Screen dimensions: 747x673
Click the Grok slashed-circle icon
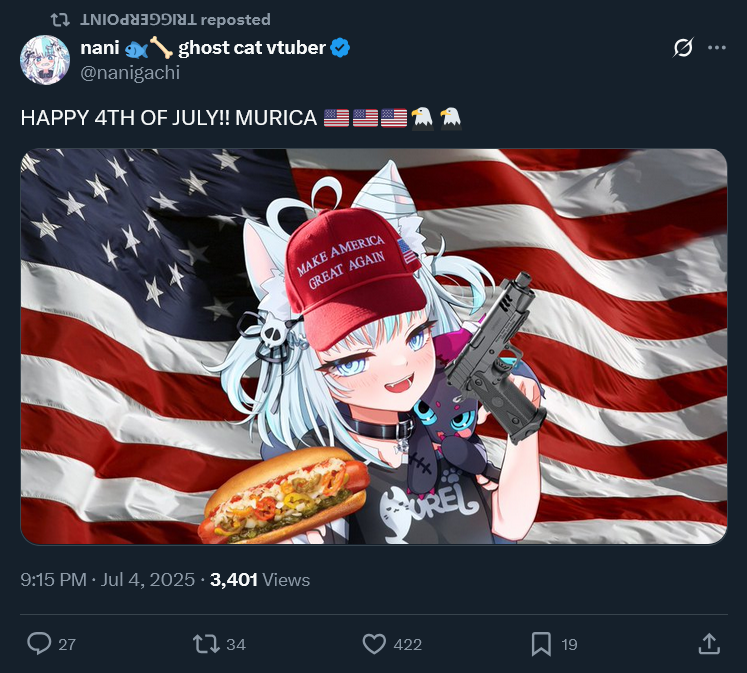(683, 48)
